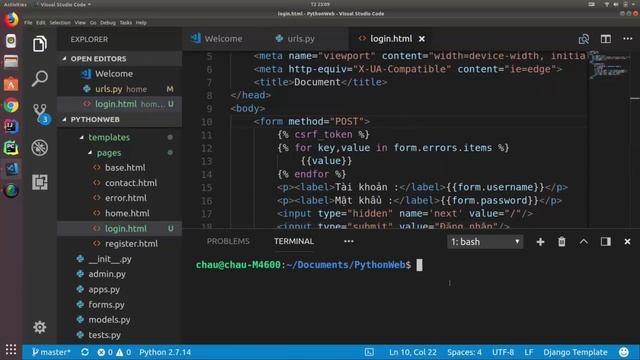This screenshot has width=640, height=360.
Task: Click Python 2.7.14 interpreter selector
Action: click(165, 352)
